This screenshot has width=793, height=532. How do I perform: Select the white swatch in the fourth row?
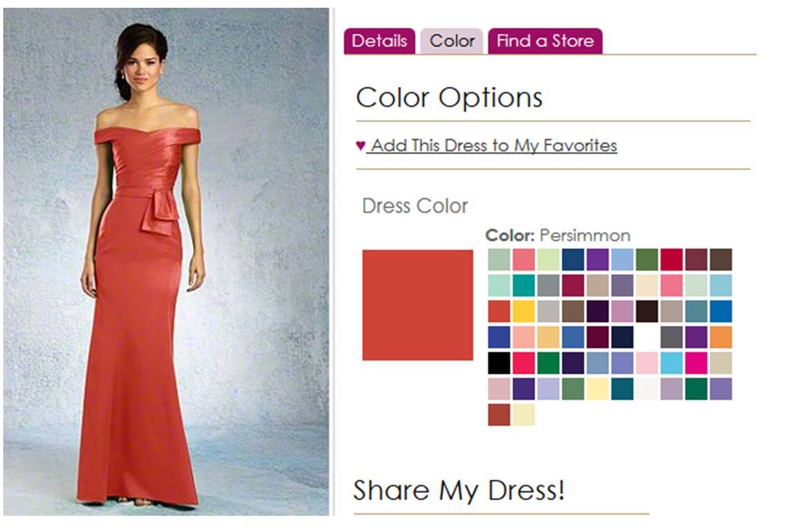(x=647, y=337)
